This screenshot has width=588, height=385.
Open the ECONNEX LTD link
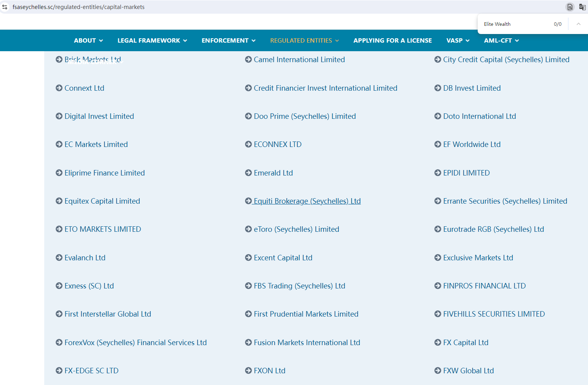(x=278, y=144)
